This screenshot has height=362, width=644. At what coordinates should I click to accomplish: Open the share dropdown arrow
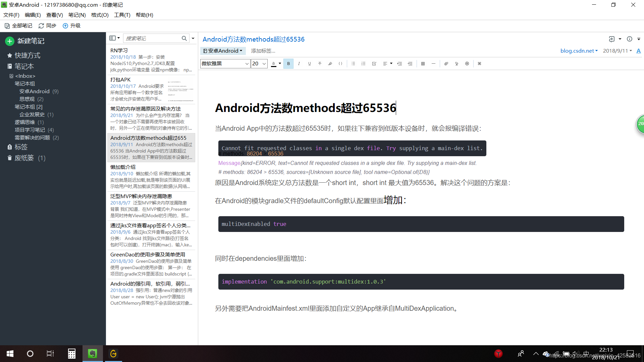click(x=620, y=39)
